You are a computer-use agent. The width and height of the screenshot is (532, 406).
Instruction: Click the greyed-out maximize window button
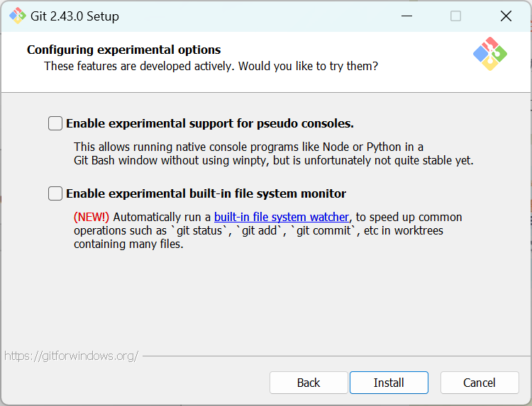pyautogui.click(x=455, y=16)
